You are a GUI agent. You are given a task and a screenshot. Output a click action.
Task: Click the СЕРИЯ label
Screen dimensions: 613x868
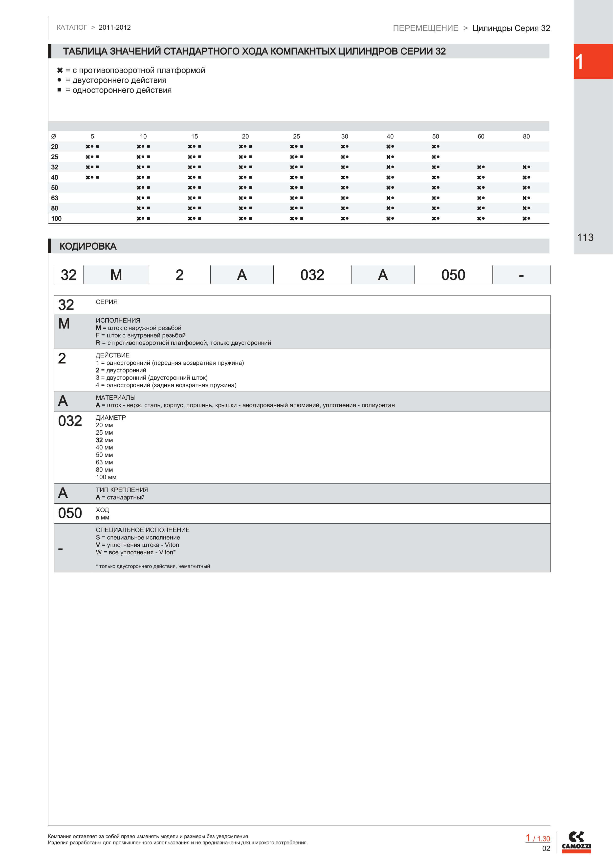click(107, 302)
